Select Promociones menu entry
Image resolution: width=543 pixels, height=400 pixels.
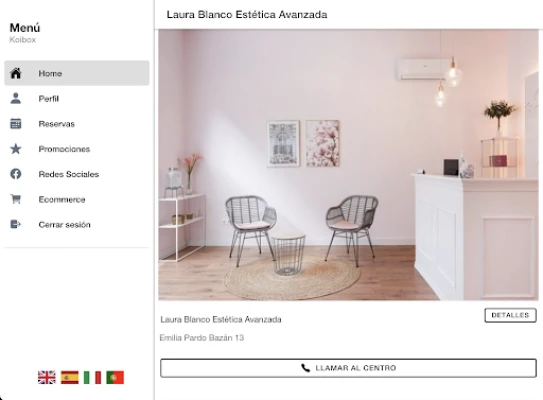click(x=77, y=149)
